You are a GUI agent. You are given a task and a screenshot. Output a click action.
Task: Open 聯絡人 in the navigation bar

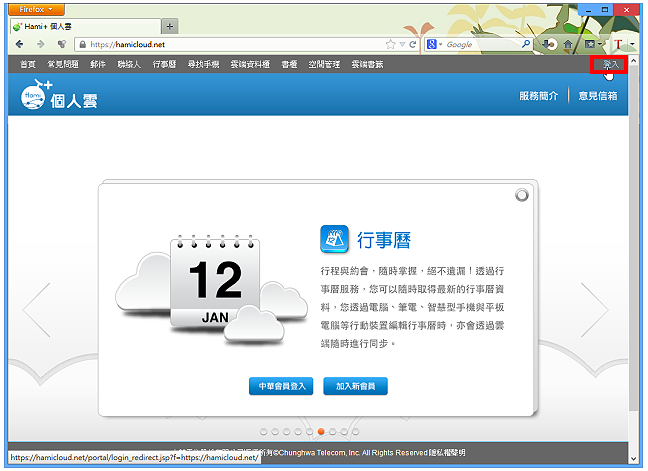[x=129, y=64]
